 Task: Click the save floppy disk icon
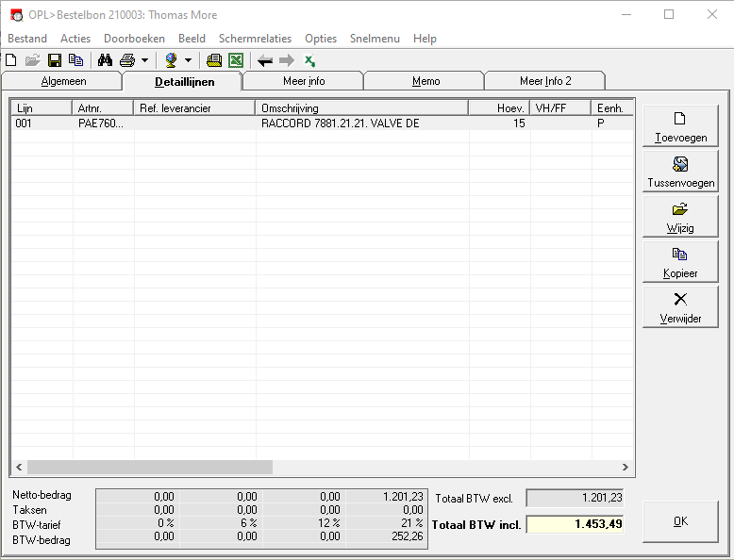pos(55,60)
